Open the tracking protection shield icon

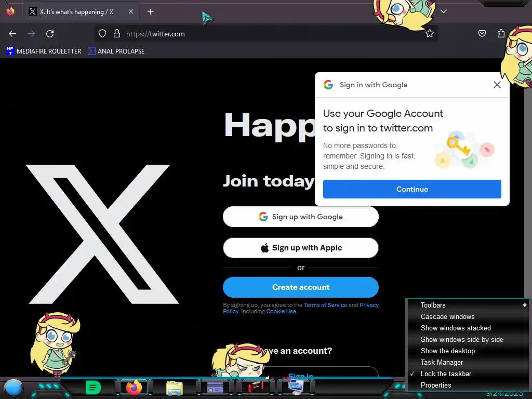(102, 34)
